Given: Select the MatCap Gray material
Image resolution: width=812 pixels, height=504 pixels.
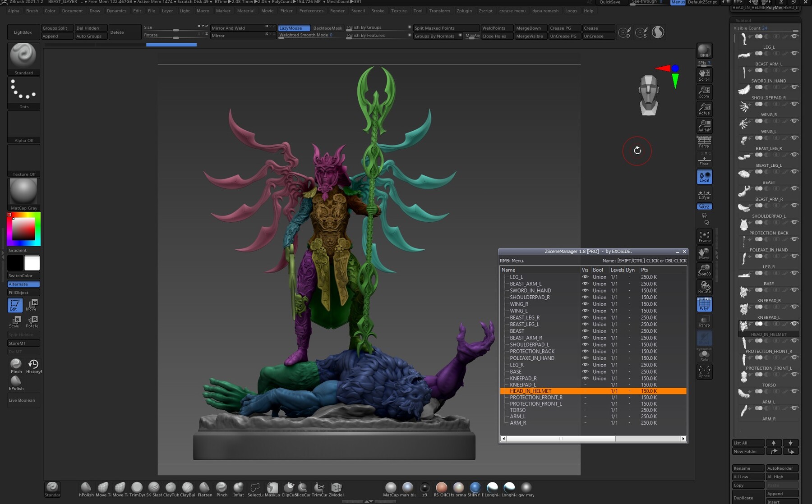Looking at the screenshot, I should pos(23,192).
